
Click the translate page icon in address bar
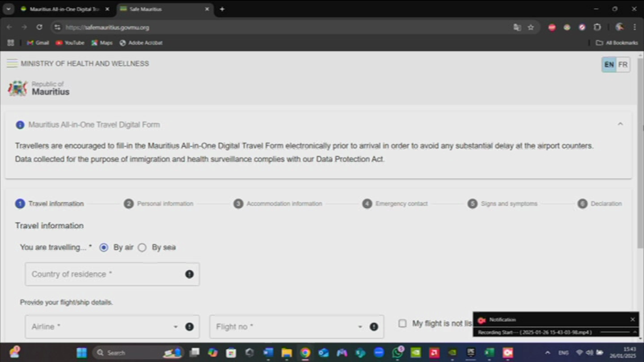pyautogui.click(x=517, y=28)
